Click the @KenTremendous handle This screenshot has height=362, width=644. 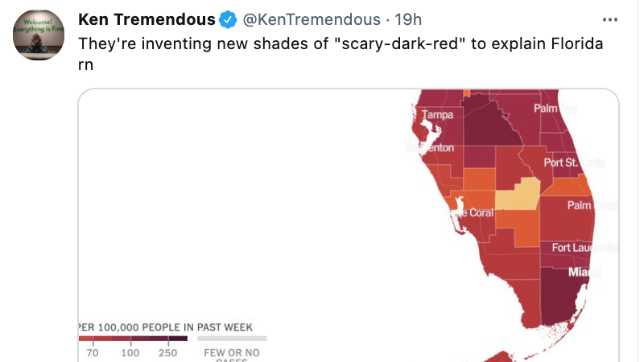tap(312, 19)
